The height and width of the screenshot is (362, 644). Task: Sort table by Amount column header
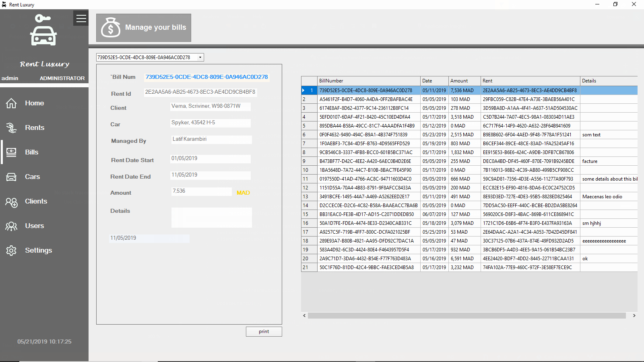464,81
